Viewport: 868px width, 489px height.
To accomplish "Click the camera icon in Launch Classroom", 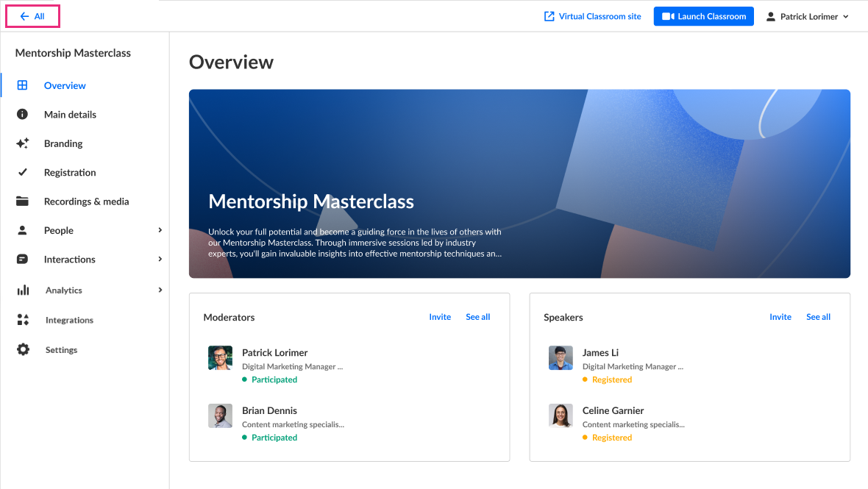I will click(x=668, y=17).
